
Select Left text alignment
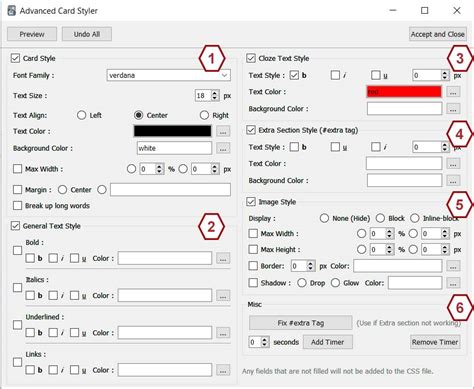click(81, 115)
